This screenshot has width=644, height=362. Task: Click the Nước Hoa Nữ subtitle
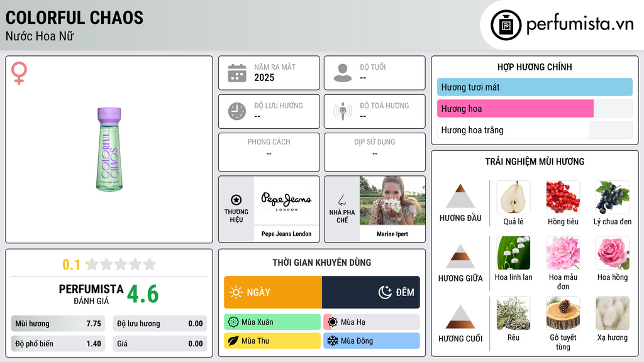[x=40, y=36]
